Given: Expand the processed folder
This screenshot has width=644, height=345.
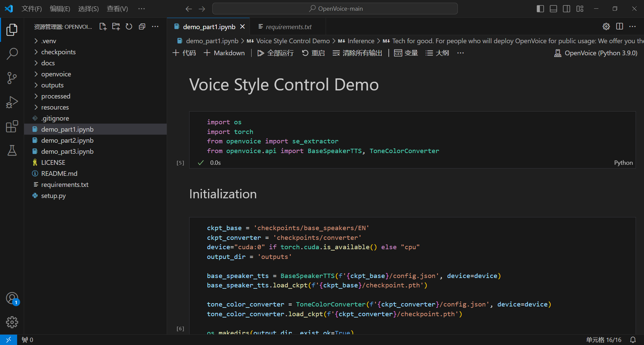Looking at the screenshot, I should (x=95, y=96).
